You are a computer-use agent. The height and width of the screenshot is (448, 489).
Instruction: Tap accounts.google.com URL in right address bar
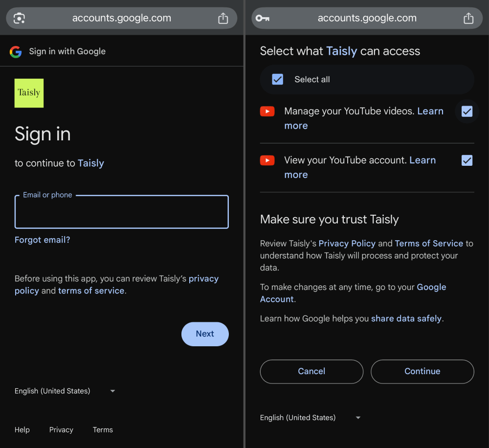[x=367, y=18]
